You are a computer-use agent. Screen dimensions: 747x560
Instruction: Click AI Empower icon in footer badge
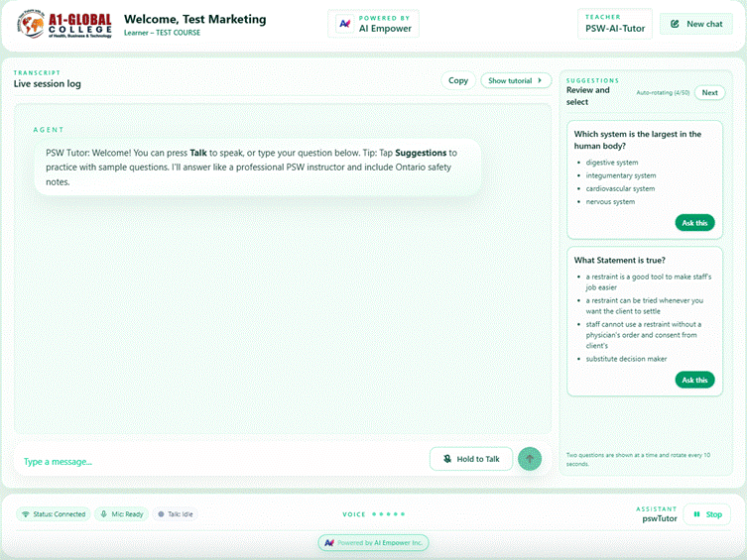coord(329,543)
